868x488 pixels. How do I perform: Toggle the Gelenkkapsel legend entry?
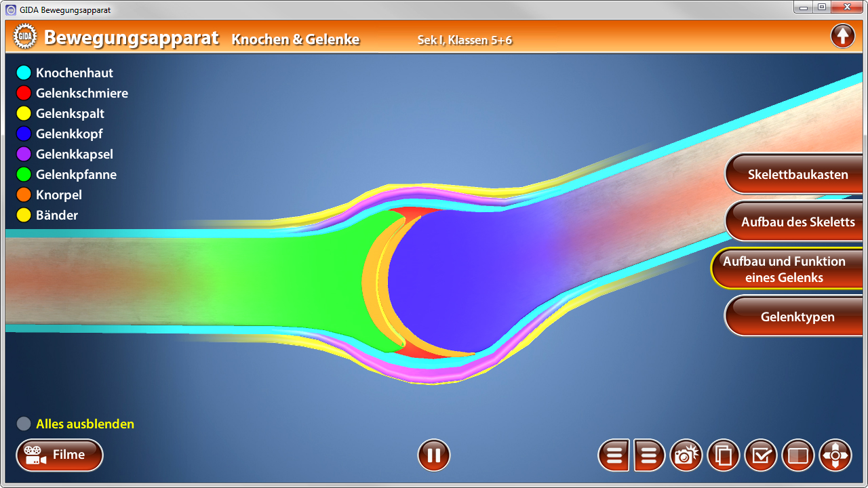pos(75,154)
